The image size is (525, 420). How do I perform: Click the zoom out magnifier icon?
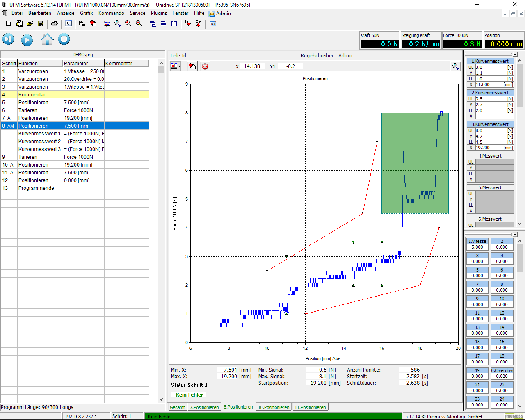point(139,24)
